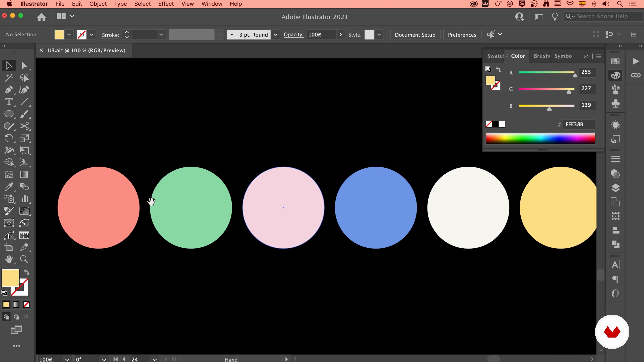
Task: Open the Color panel palette icon
Action: pyautogui.click(x=615, y=75)
